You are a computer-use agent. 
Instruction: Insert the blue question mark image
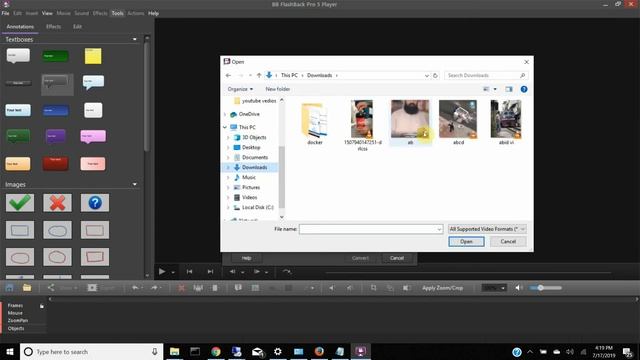pyautogui.click(x=95, y=203)
